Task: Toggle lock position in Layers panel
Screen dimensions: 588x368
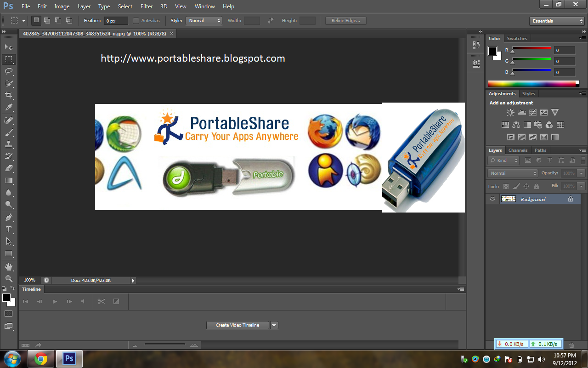Action: point(526,186)
